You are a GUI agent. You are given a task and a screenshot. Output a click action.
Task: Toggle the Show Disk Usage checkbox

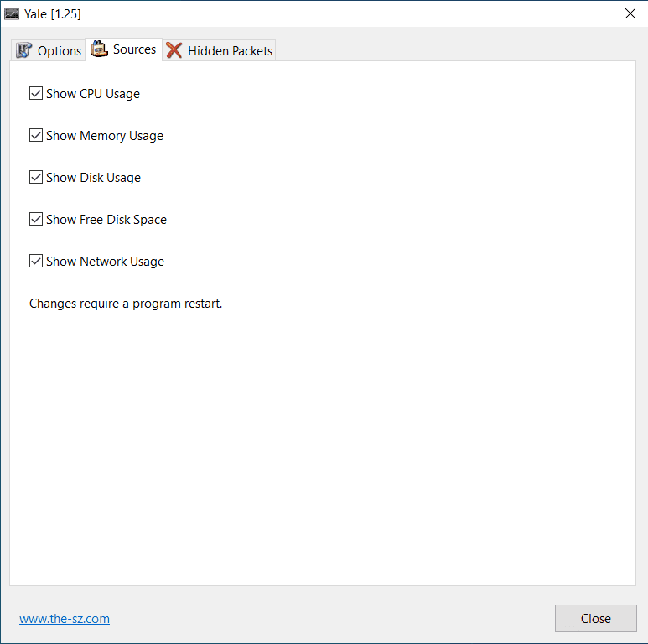(36, 177)
